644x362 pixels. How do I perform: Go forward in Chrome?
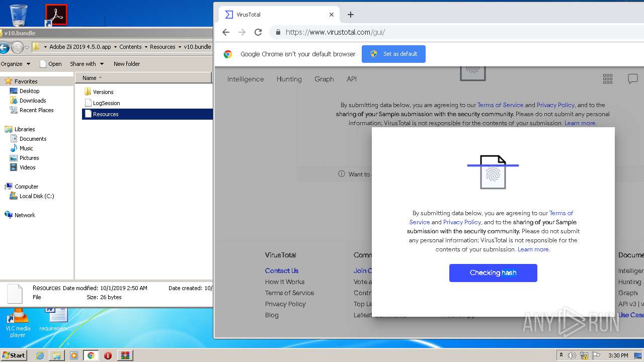point(242,32)
